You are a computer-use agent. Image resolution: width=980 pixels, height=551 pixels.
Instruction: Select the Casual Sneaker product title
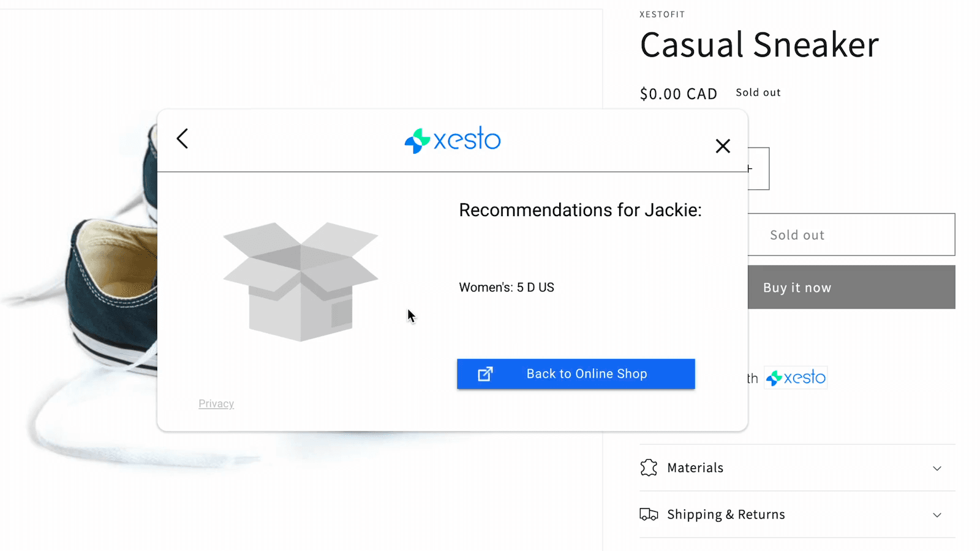(759, 45)
